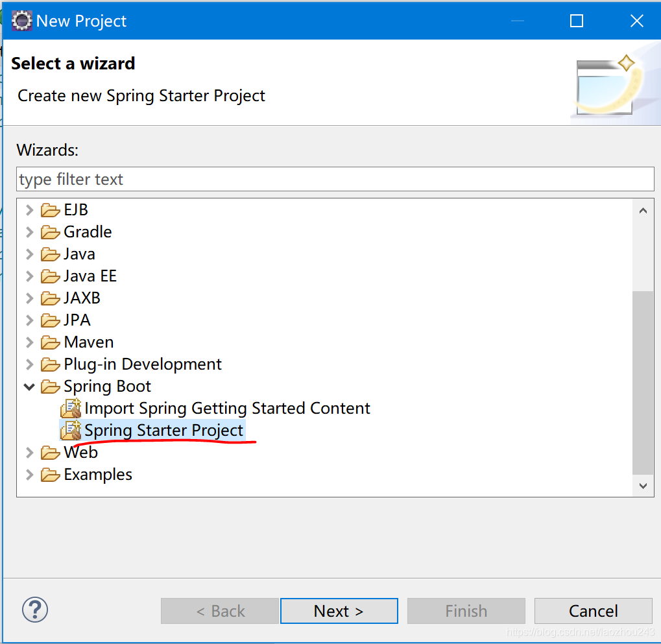
Task: Click Import Spring Getting Started Content icon
Action: tap(71, 408)
